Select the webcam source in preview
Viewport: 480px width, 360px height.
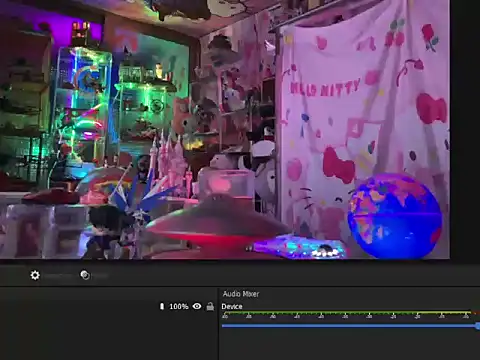point(225,129)
